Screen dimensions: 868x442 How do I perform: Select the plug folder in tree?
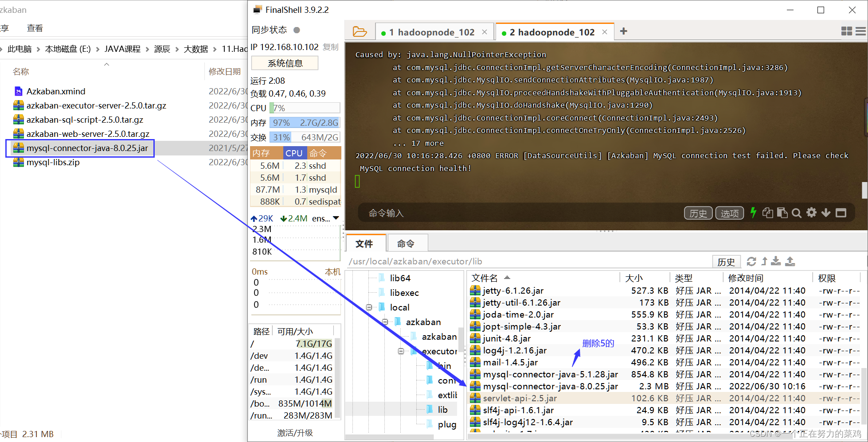click(x=447, y=424)
